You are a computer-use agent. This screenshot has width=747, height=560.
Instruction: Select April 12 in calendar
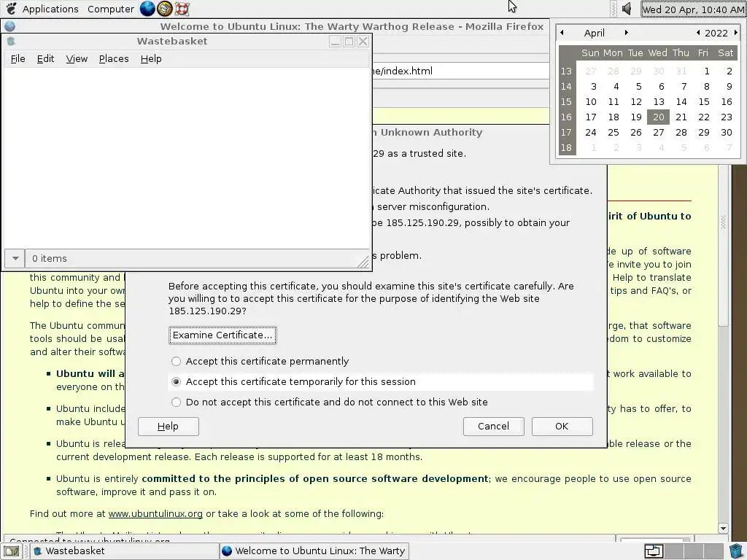636,102
